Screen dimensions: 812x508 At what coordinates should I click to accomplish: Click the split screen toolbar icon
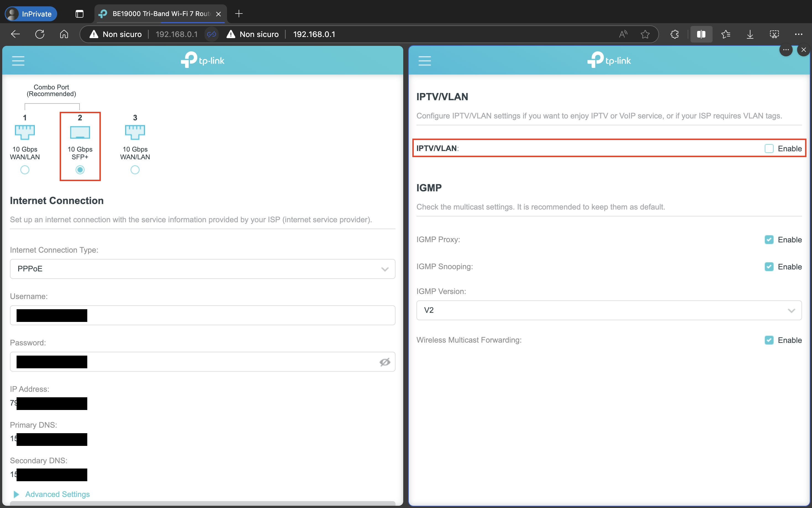pos(701,34)
